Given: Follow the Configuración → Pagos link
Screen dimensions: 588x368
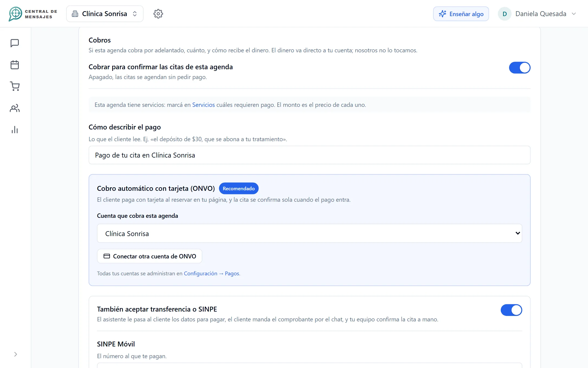Looking at the screenshot, I should (212, 273).
